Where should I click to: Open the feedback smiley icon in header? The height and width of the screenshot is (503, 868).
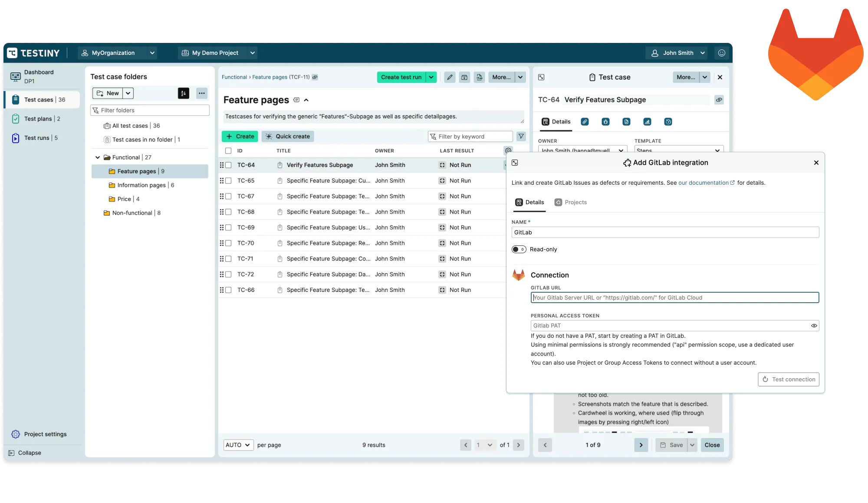[722, 53]
